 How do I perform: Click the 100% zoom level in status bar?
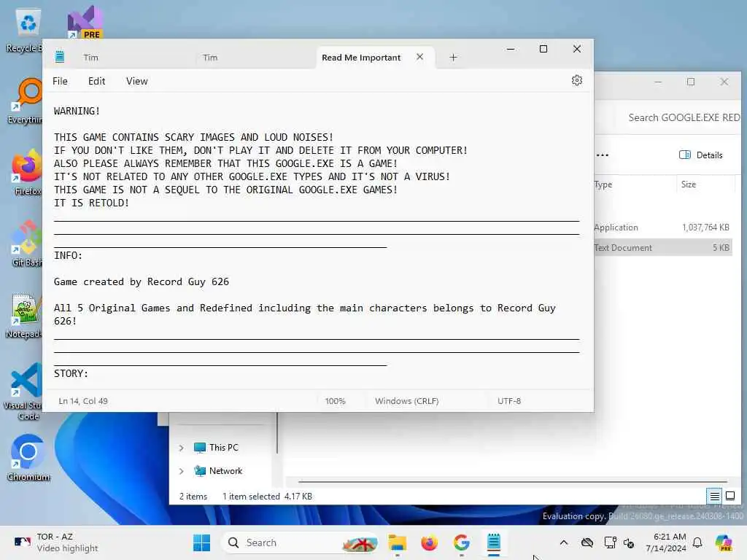336,401
